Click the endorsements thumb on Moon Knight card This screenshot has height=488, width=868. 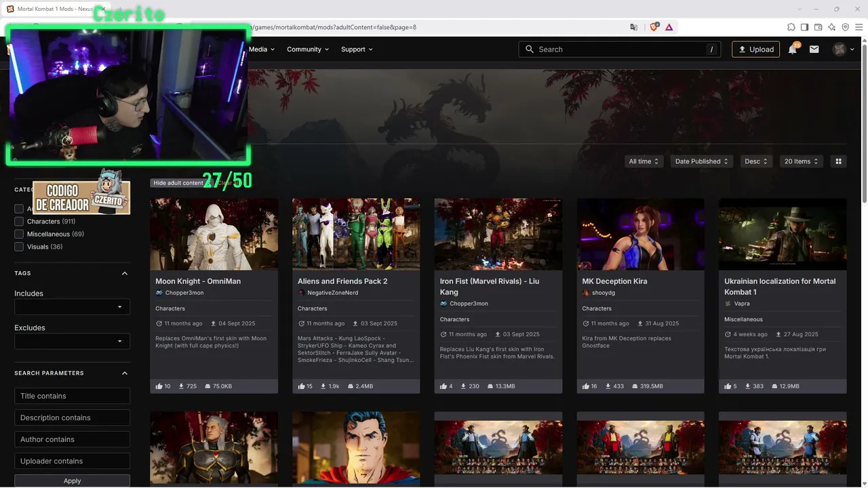point(159,386)
